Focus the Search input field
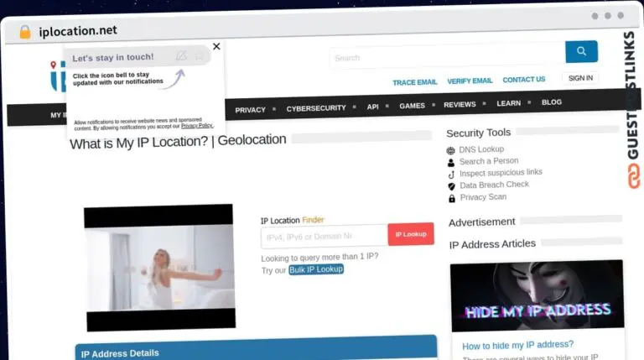Screen dimensions: 644x360 [x=447, y=57]
